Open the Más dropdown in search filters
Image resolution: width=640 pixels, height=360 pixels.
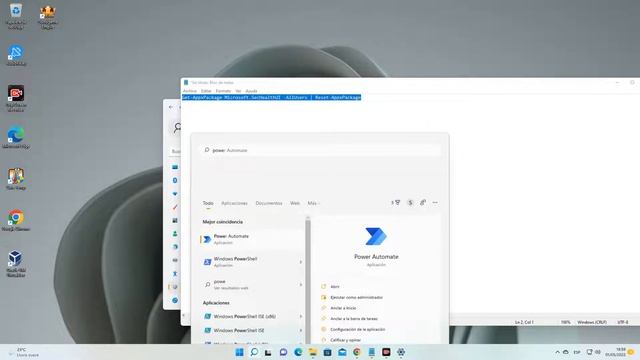[313, 203]
